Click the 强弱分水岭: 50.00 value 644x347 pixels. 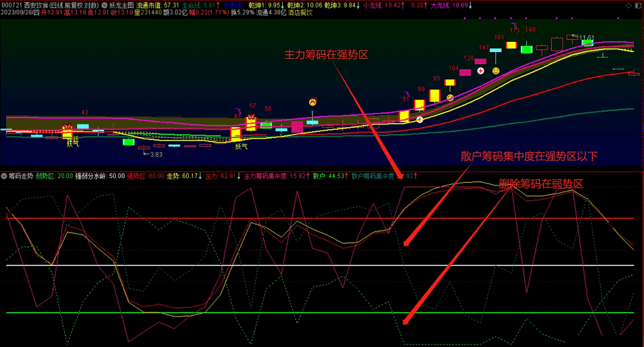tap(100, 176)
